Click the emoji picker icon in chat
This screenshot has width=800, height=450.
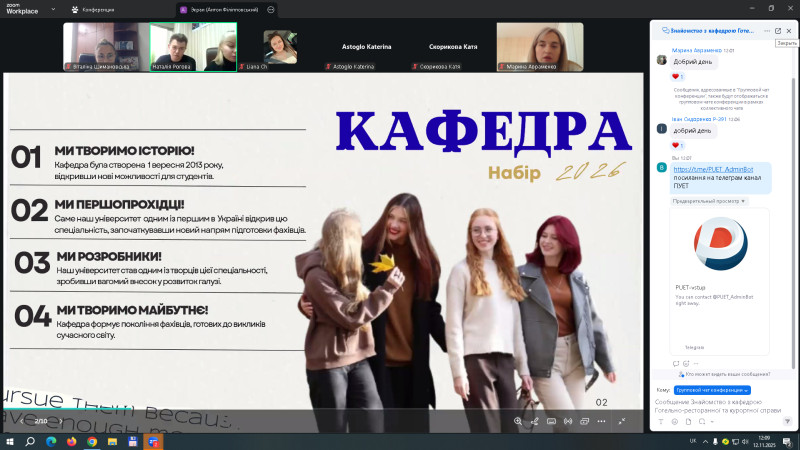click(673, 422)
